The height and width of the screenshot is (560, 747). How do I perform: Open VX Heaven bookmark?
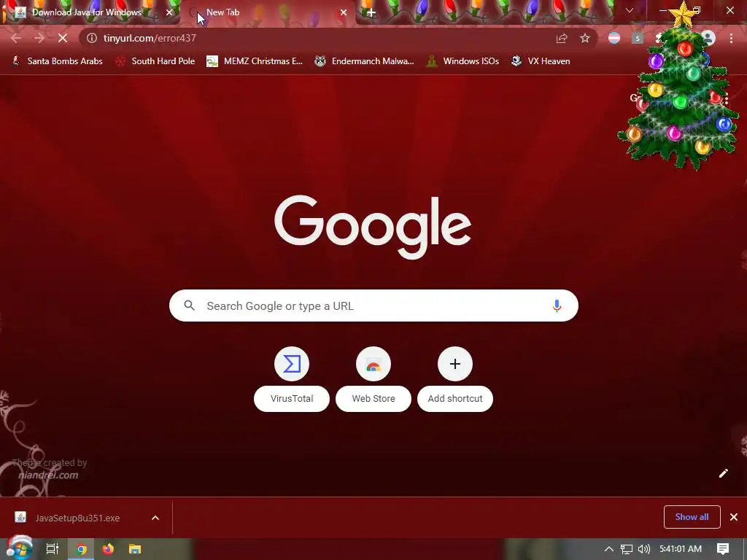pyautogui.click(x=541, y=61)
